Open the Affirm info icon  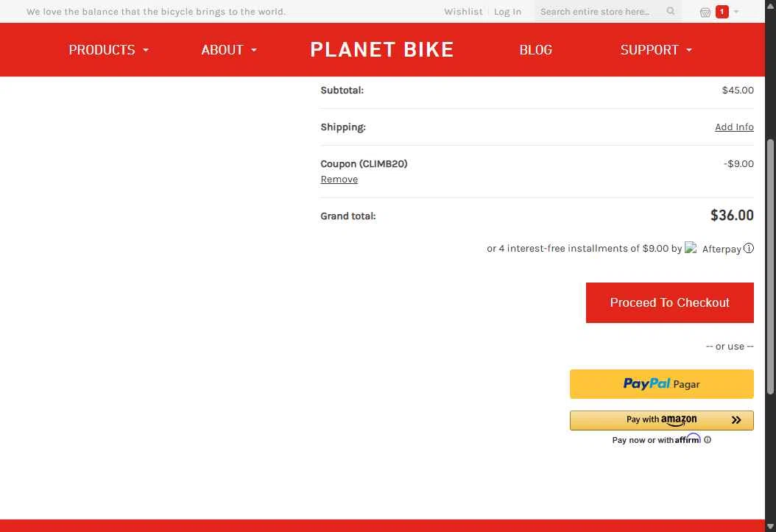coord(708,439)
